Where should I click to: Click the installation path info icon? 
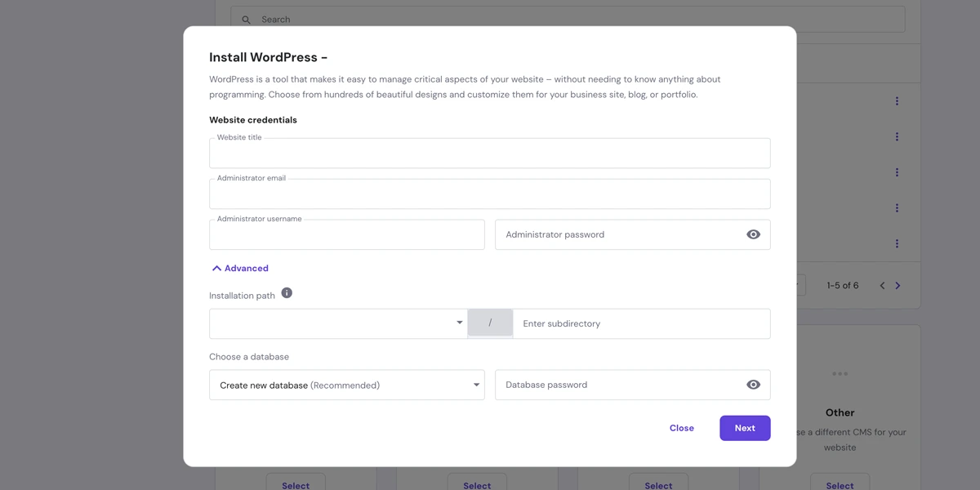pos(287,293)
